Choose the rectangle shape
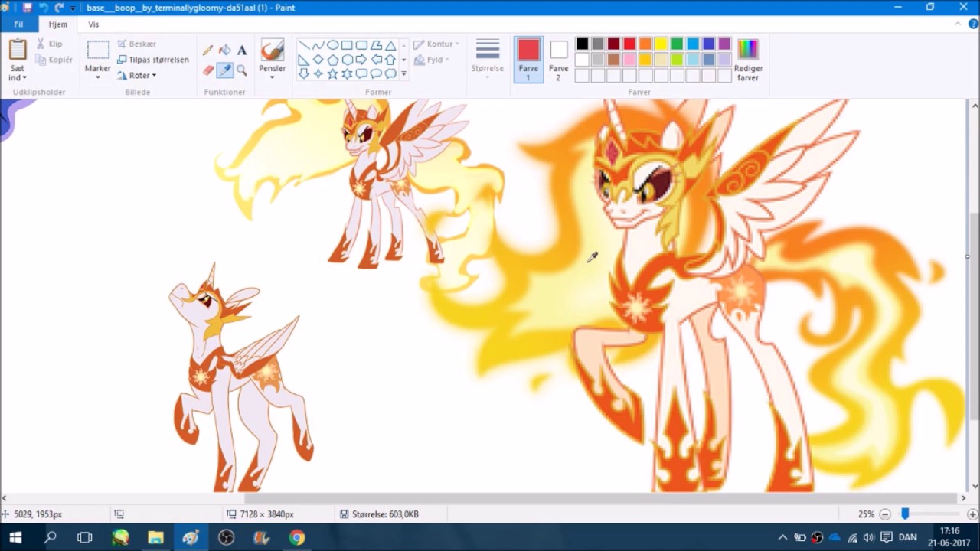 pos(347,45)
